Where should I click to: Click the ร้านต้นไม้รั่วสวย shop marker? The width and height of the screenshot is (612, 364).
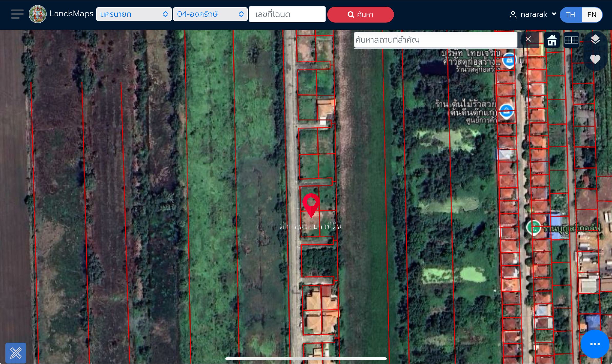pos(506,111)
